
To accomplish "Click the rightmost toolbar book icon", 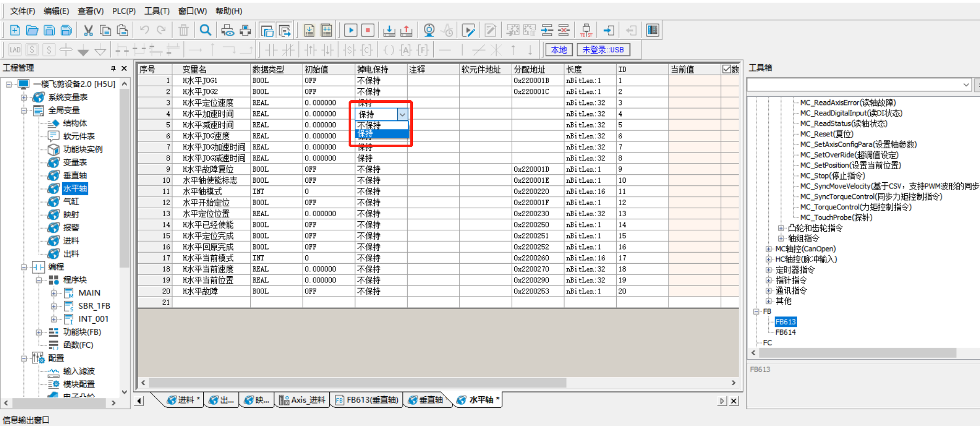I will click(x=653, y=30).
